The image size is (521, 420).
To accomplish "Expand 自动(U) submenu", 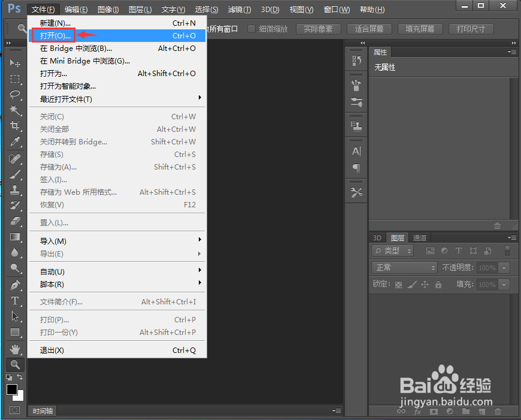I will pyautogui.click(x=117, y=271).
